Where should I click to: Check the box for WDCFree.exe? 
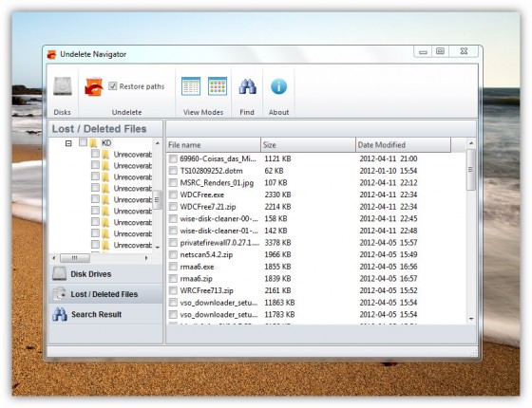(173, 195)
